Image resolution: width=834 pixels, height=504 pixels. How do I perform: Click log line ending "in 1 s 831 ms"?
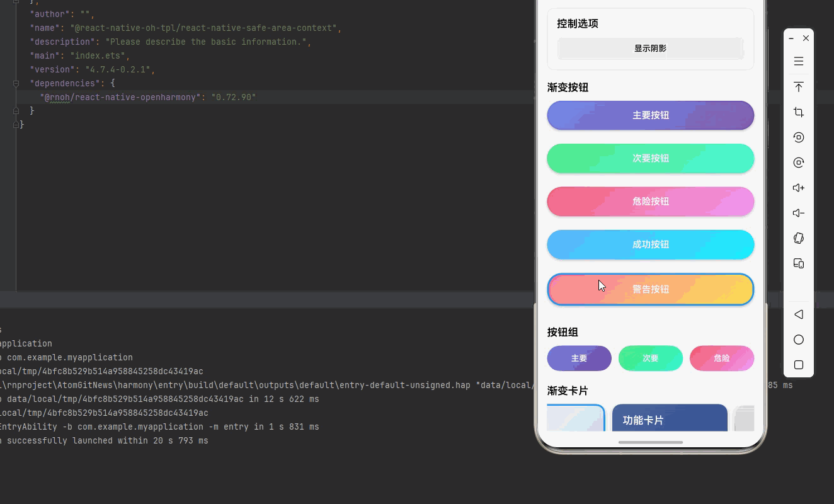[x=159, y=427]
